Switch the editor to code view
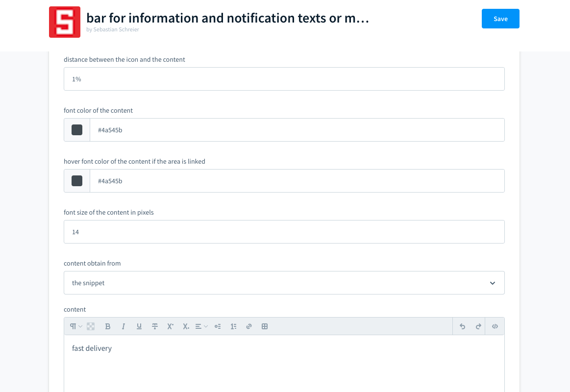This screenshot has height=392, width=570. point(495,326)
